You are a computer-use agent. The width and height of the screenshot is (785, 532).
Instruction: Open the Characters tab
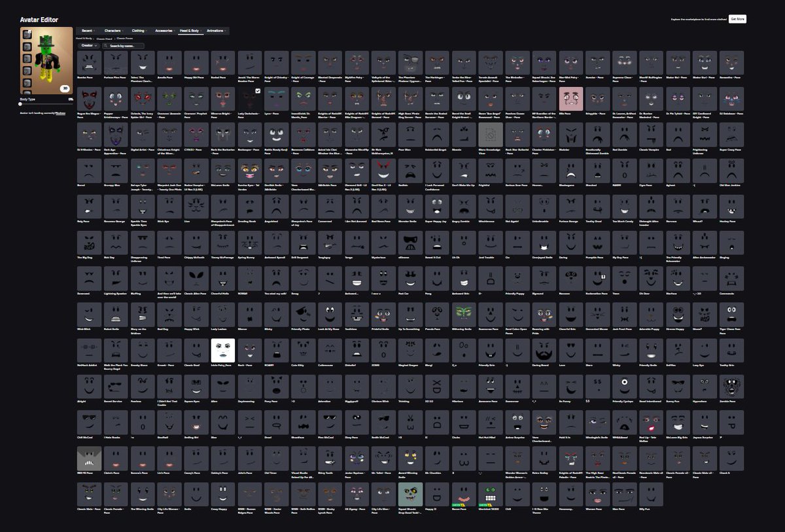coord(113,30)
